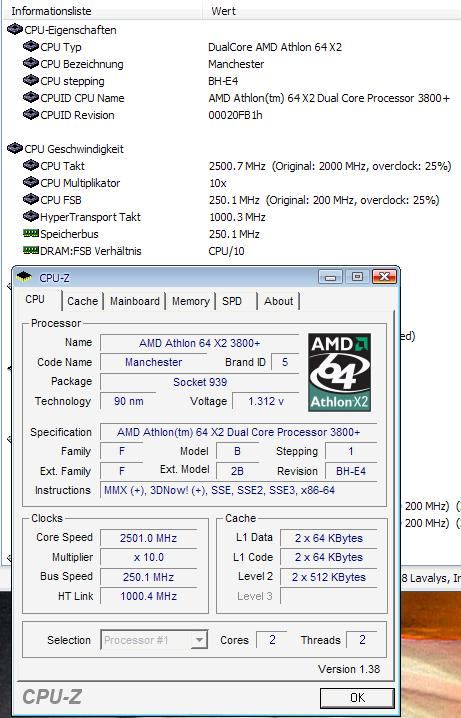Click the Version 1.38 label

349,669
